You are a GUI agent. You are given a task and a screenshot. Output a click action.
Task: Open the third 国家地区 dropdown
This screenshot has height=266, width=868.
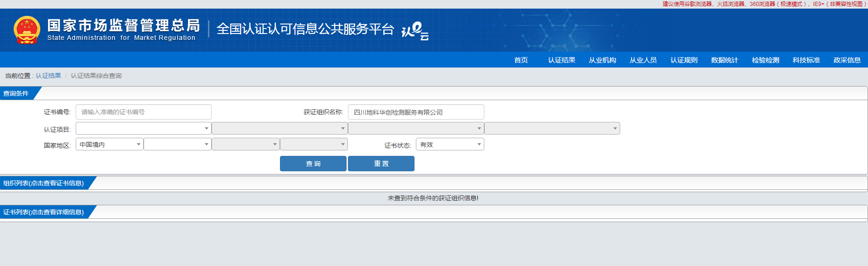pyautogui.click(x=246, y=144)
